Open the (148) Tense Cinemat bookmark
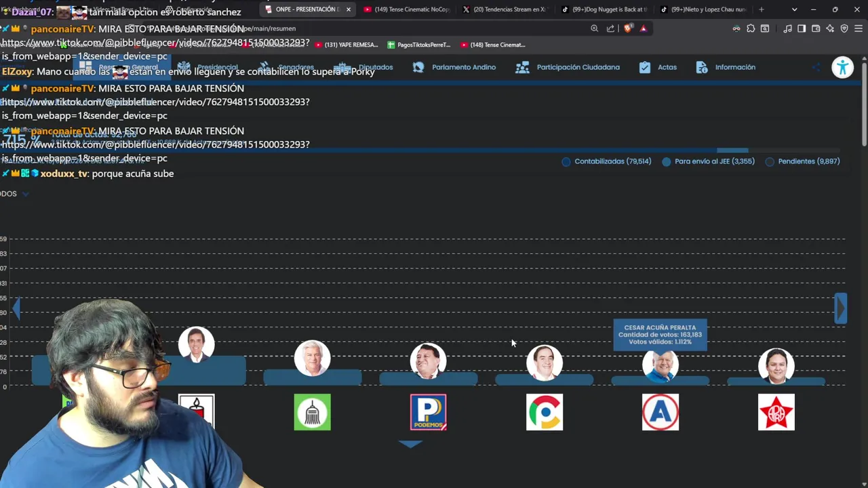The width and height of the screenshot is (868, 488). [x=493, y=45]
